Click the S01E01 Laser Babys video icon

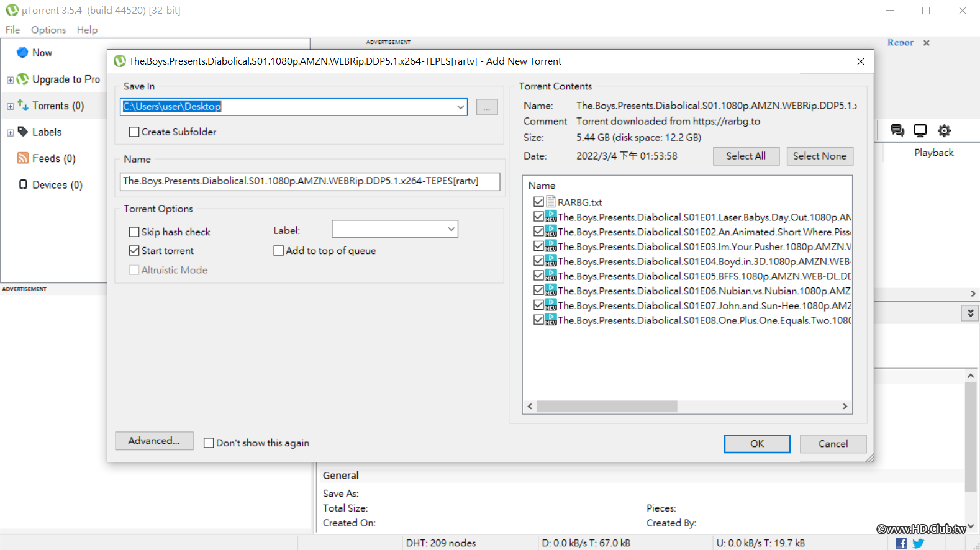tap(551, 217)
